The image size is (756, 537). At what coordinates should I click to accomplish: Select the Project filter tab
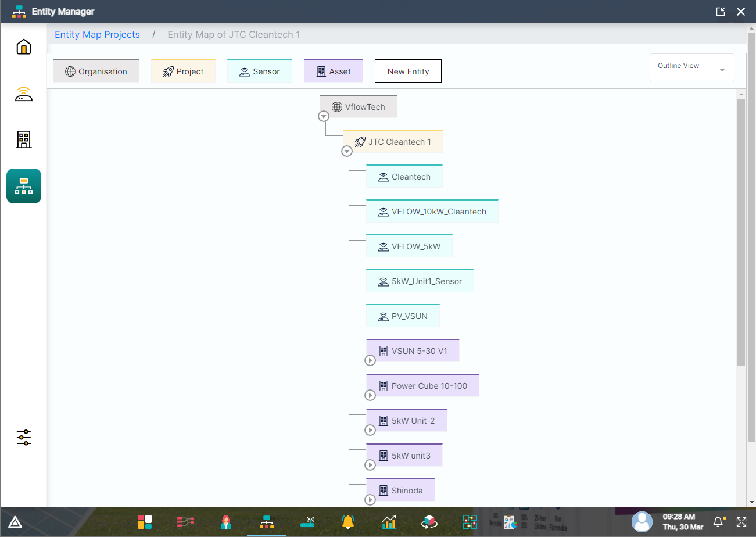tap(183, 71)
